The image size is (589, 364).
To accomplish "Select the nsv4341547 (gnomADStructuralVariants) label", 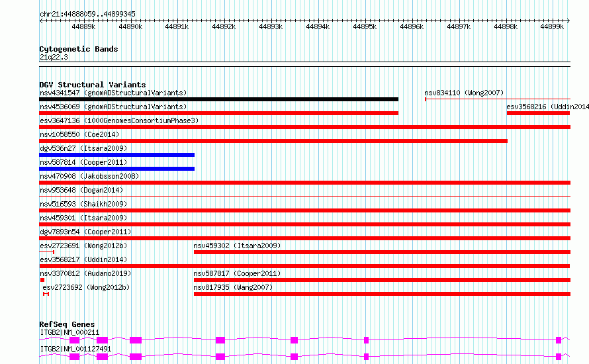I will 113,93.
